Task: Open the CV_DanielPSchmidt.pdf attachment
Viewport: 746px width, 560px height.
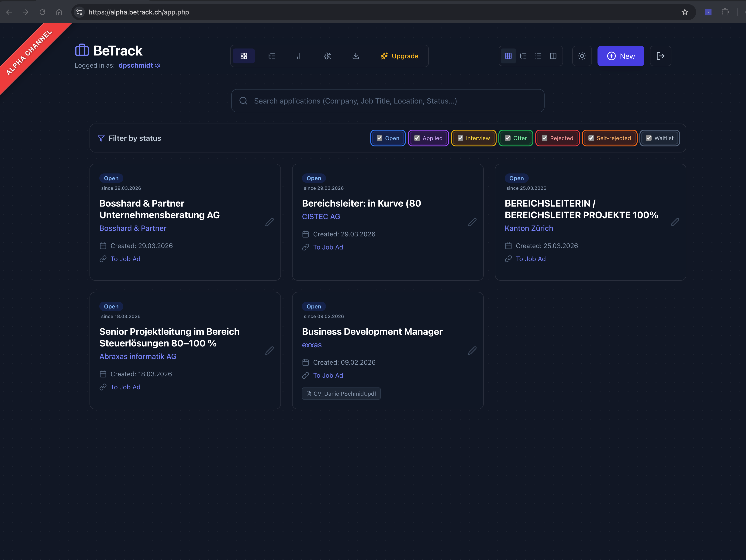Action: pos(341,393)
